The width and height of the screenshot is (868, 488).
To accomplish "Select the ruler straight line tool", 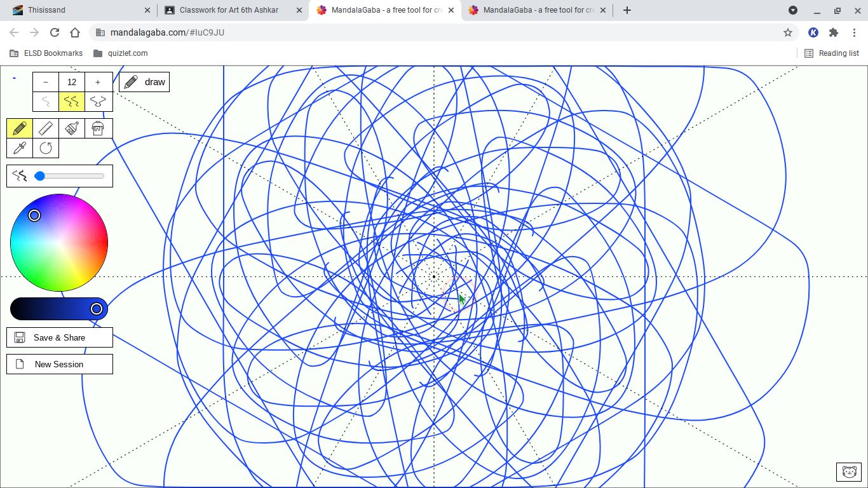I will tap(46, 128).
